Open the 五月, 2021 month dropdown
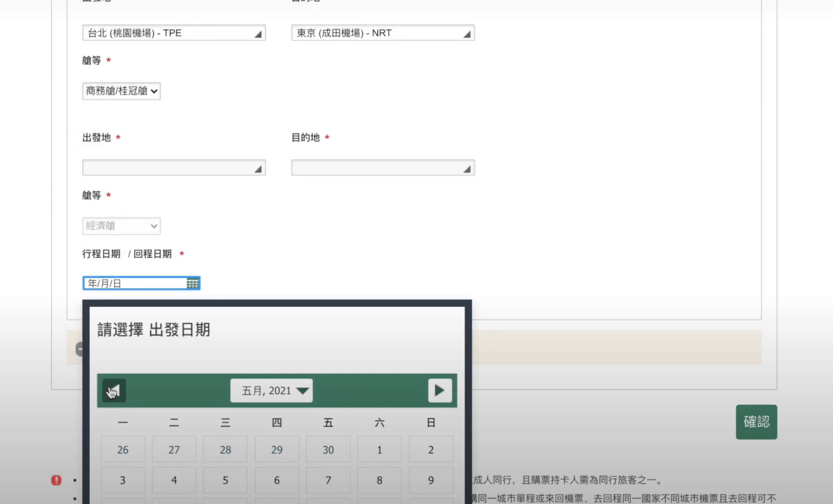 coord(271,391)
